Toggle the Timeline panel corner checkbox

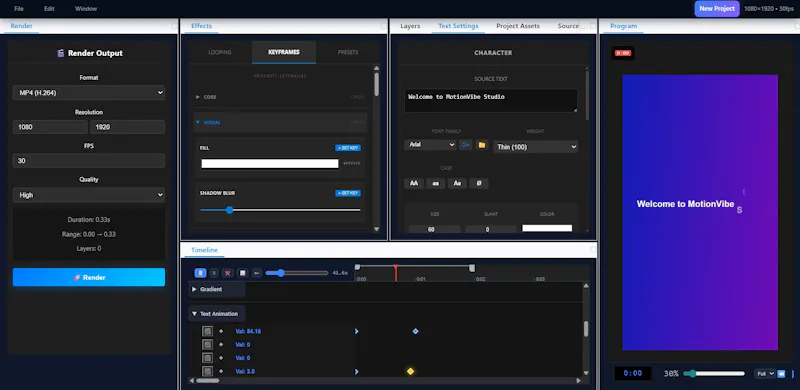tap(593, 250)
